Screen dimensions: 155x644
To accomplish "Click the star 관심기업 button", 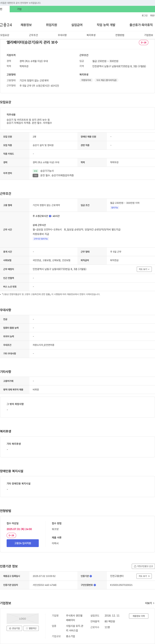I will click(14, 628).
